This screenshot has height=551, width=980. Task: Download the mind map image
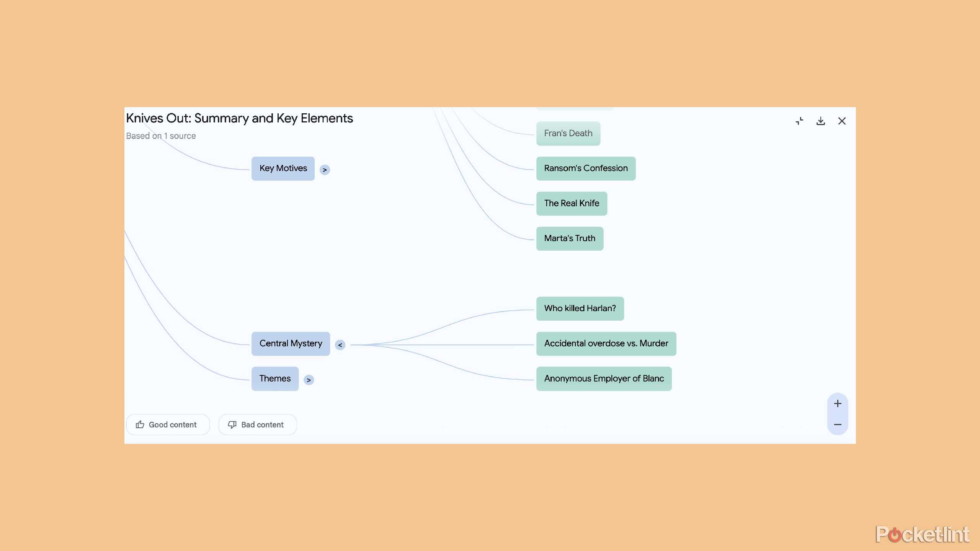(821, 121)
